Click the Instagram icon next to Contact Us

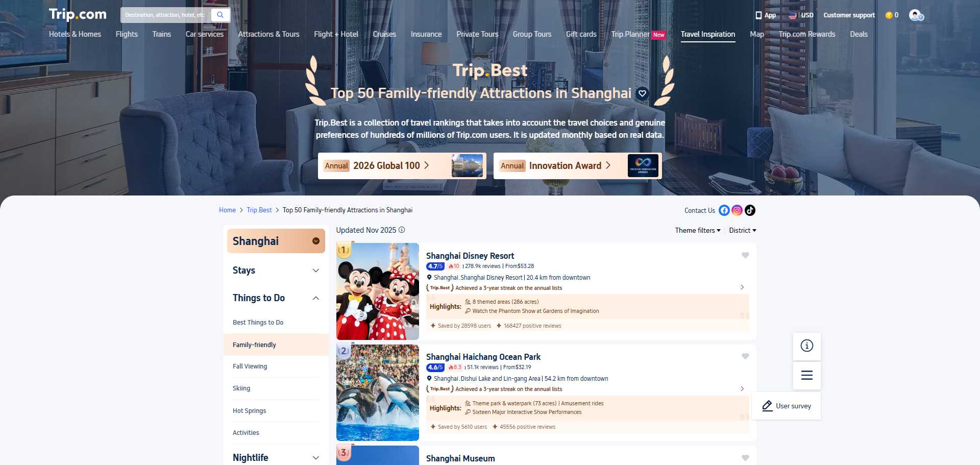[x=737, y=210]
